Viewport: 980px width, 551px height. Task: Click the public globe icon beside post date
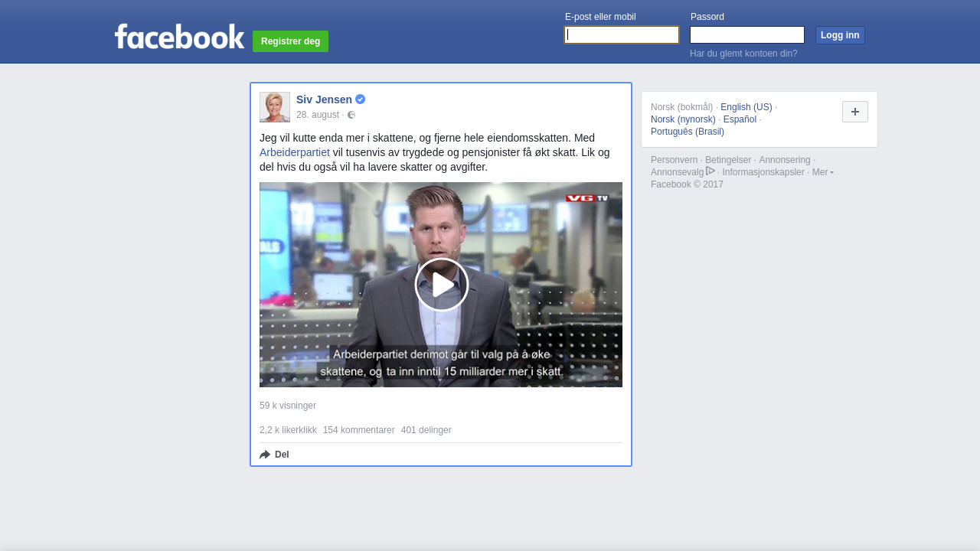[351, 115]
